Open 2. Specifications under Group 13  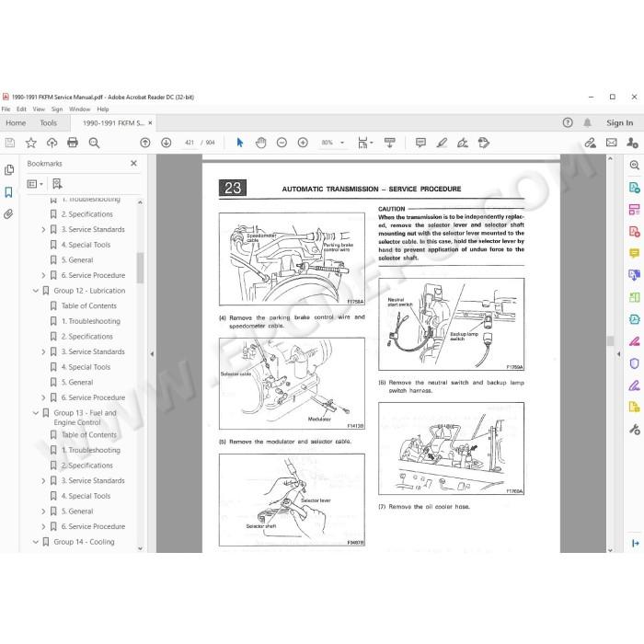[x=87, y=466]
